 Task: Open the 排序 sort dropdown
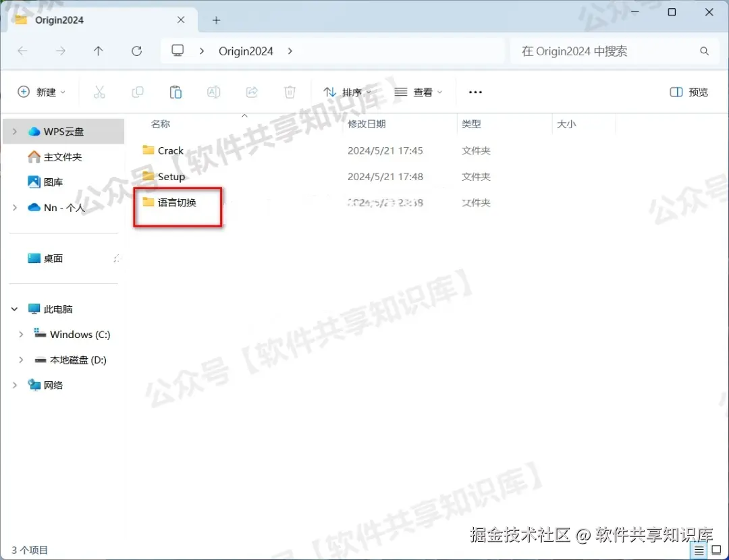coord(348,92)
